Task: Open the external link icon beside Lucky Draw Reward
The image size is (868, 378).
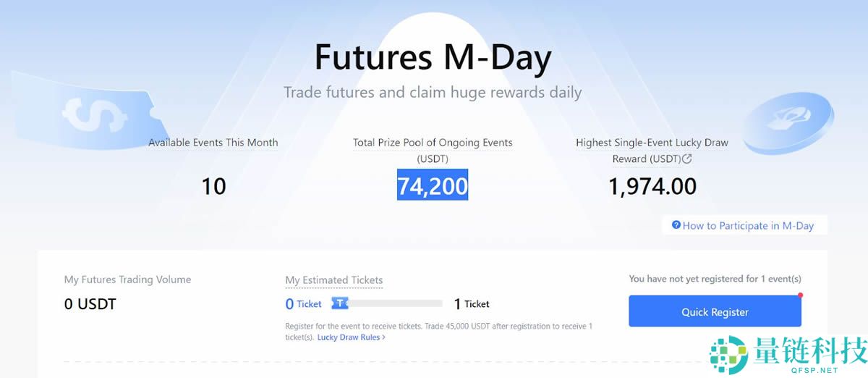Action: pos(687,159)
